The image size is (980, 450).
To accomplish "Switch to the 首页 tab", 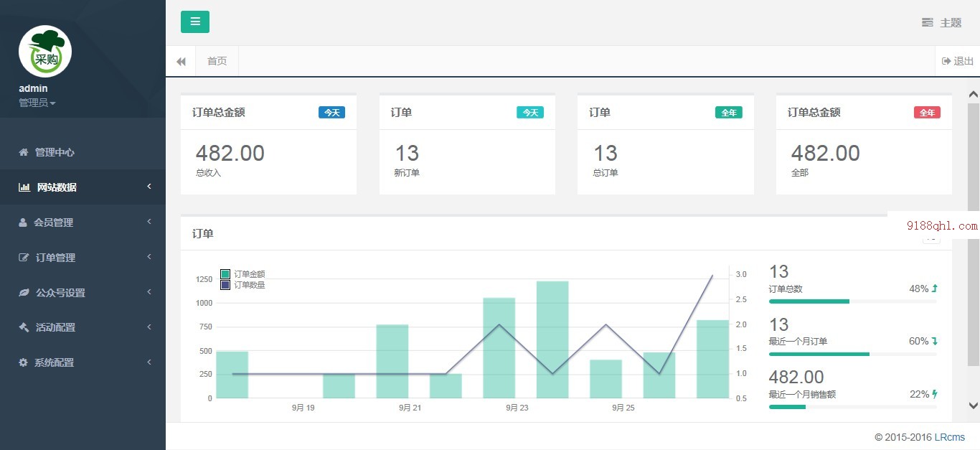I will (217, 62).
